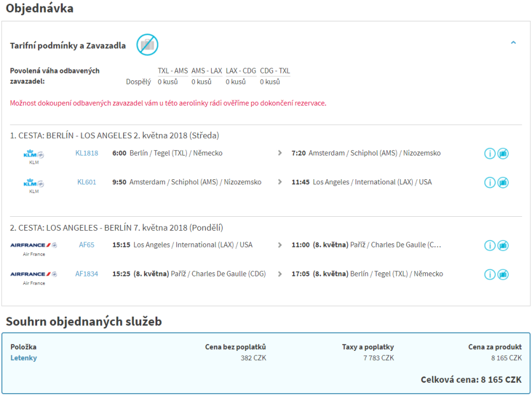Image resolution: width=532 pixels, height=396 pixels.
Task: Click the crossed-out baggage icon in header
Action: point(147,45)
